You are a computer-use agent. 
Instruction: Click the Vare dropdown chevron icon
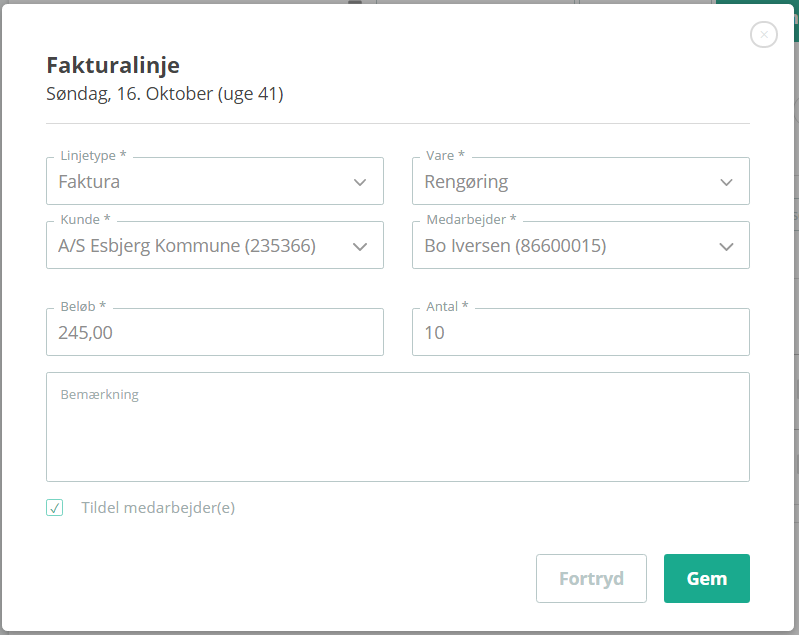click(726, 182)
